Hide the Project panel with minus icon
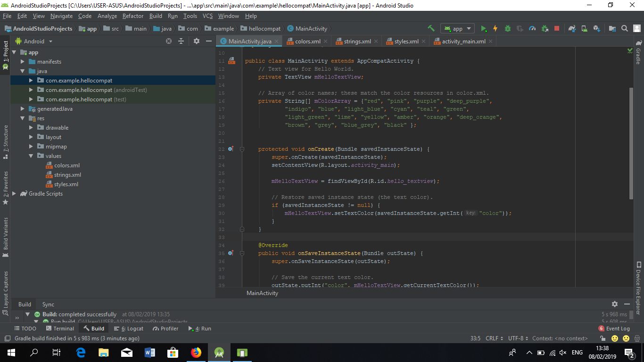This screenshot has width=644, height=362. [x=209, y=41]
